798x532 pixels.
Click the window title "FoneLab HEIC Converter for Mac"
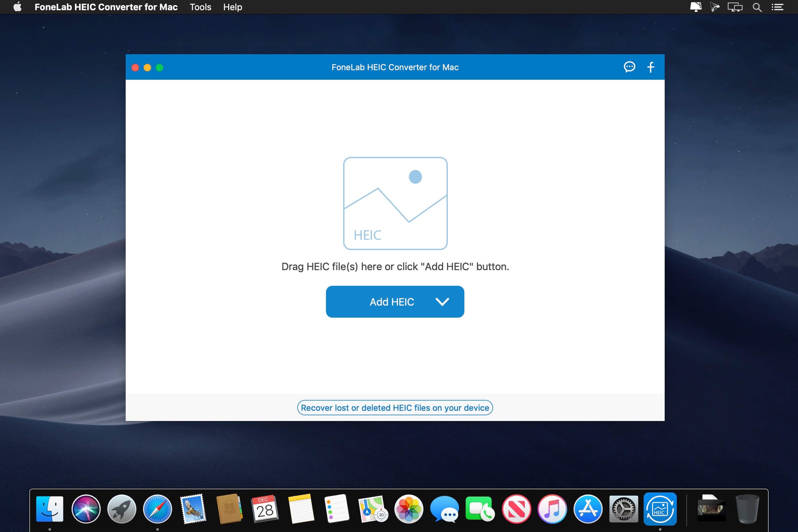(x=395, y=67)
